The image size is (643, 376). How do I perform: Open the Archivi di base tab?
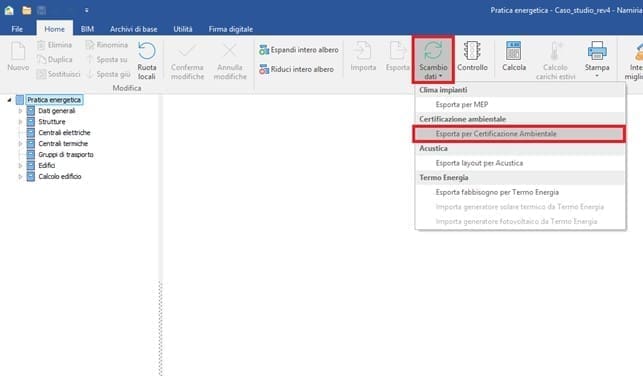tap(133, 29)
